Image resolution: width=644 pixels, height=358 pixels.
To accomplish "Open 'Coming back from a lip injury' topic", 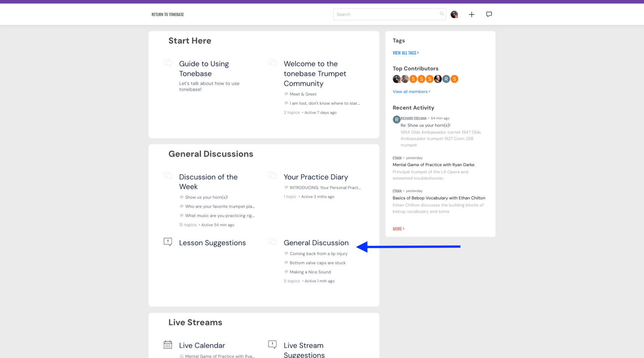I will 319,254.
